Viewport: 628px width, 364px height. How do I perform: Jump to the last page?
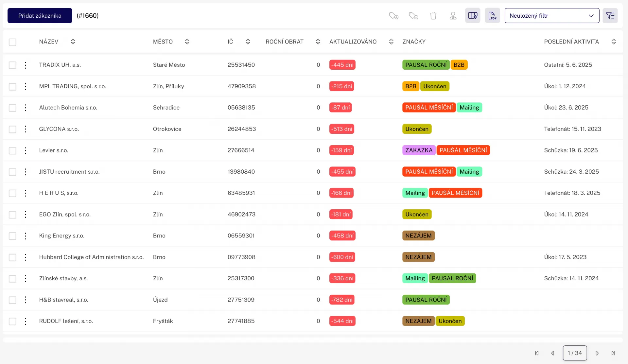pyautogui.click(x=613, y=353)
